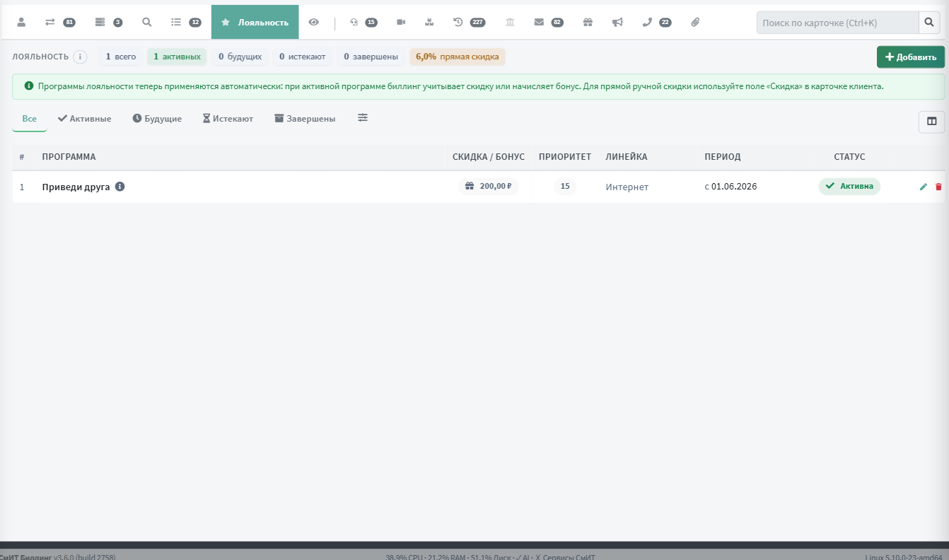Focus the Поиск по карточке search field

838,23
